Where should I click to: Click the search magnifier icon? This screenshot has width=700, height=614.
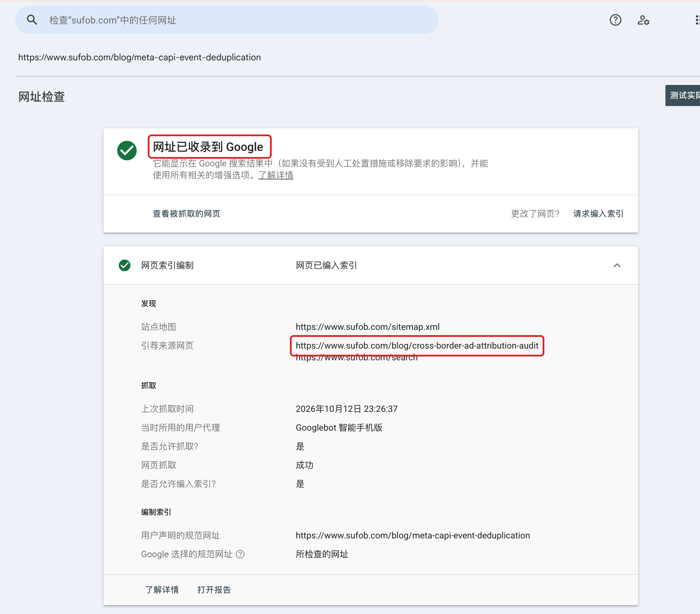32,20
